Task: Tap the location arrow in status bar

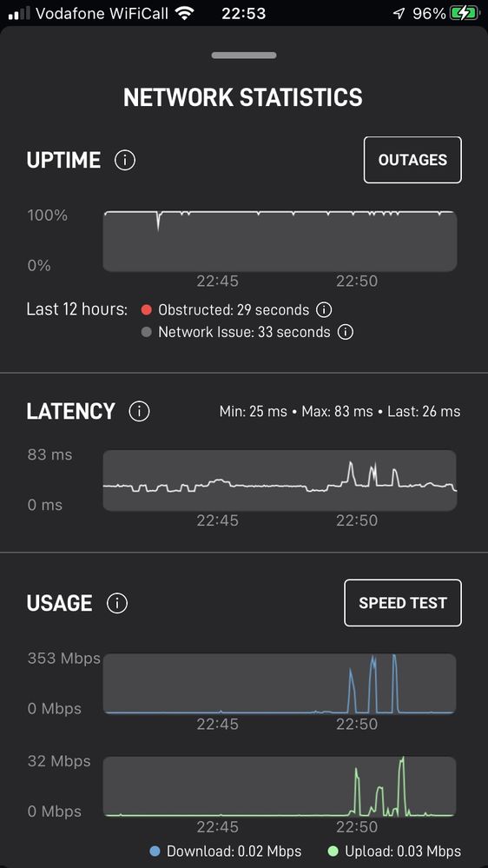Action: 399,14
